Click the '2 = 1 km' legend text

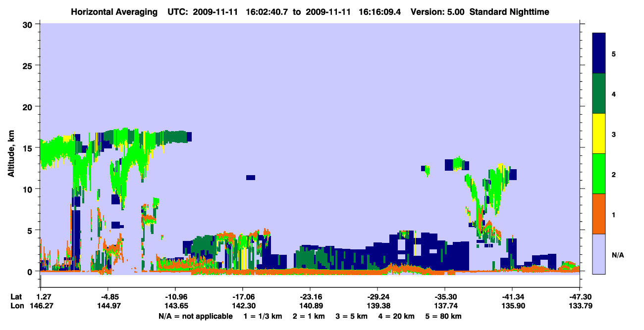(x=309, y=316)
